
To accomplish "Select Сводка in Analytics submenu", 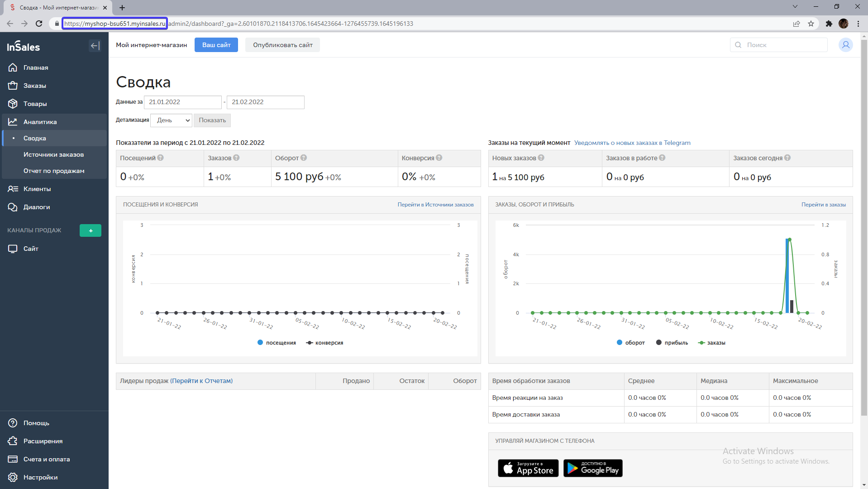I will click(54, 138).
